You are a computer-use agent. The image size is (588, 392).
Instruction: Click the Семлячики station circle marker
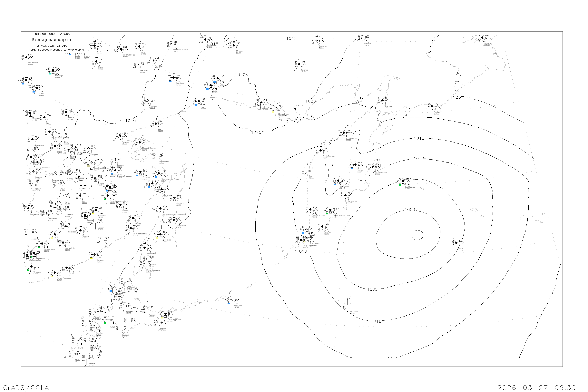pyautogui.click(x=346, y=195)
